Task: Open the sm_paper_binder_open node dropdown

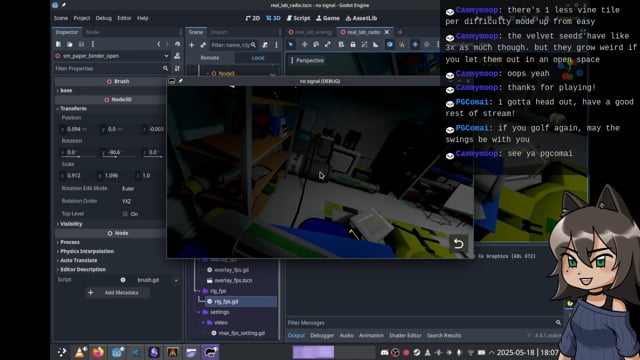Action: tap(166, 56)
